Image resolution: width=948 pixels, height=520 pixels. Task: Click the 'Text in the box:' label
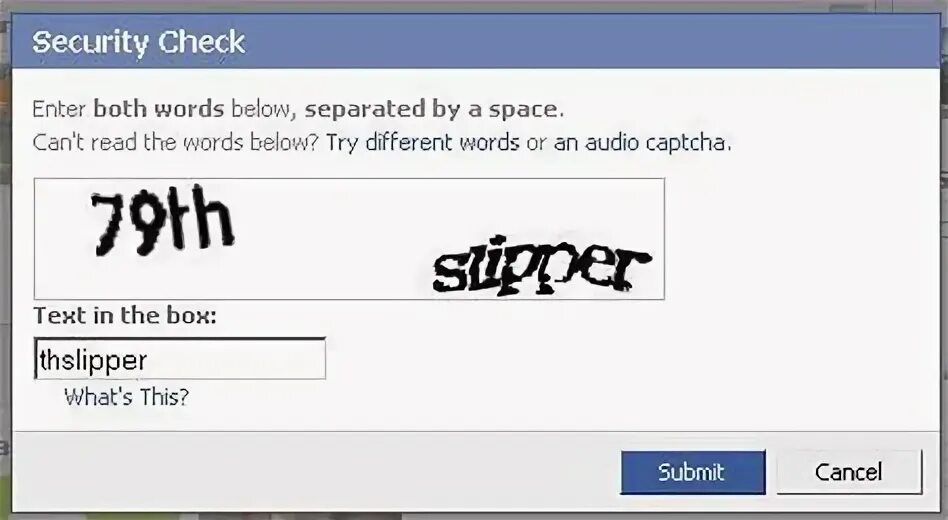pyautogui.click(x=125, y=315)
